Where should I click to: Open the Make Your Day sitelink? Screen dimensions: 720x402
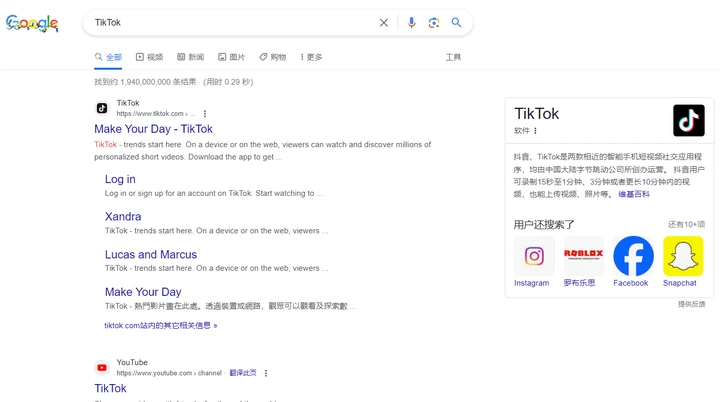(x=143, y=292)
